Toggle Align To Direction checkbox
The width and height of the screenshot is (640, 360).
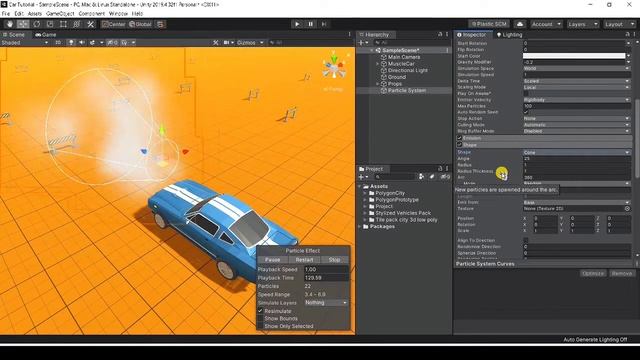[526, 240]
